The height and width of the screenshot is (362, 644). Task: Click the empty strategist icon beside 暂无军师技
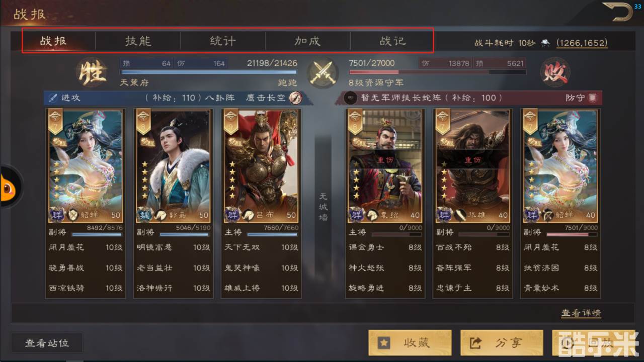coord(351,98)
